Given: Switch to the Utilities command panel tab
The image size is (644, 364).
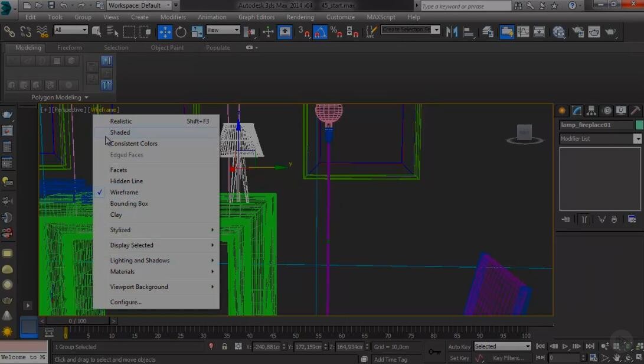Looking at the screenshot, I should tap(635, 110).
